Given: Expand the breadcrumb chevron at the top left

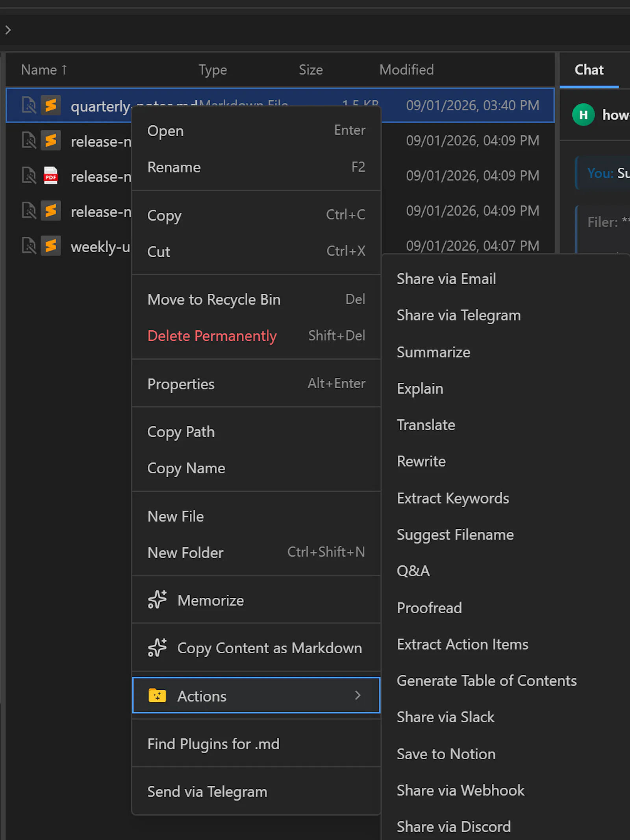Looking at the screenshot, I should coord(8,30).
